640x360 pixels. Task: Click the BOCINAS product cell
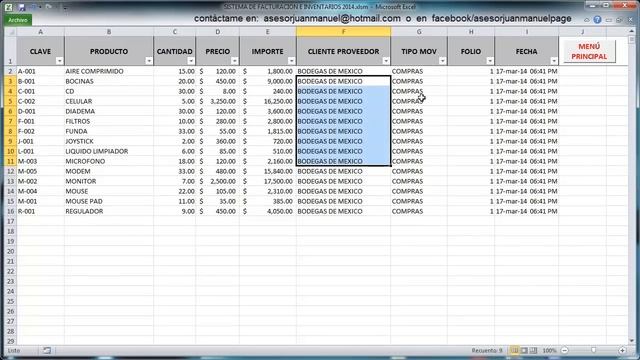[x=109, y=81]
